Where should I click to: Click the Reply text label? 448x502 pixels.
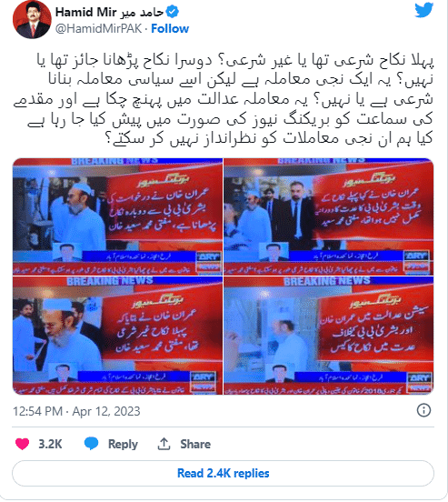(123, 445)
